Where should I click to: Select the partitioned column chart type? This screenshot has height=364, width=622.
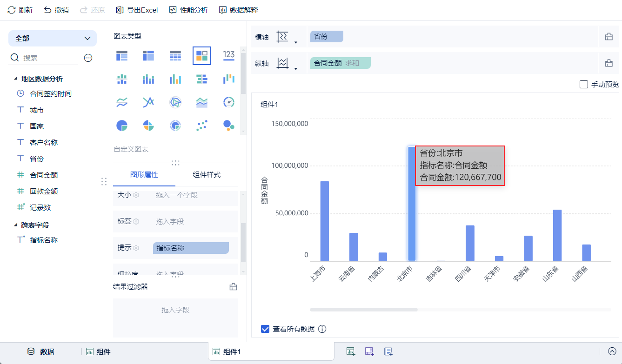pos(122,79)
